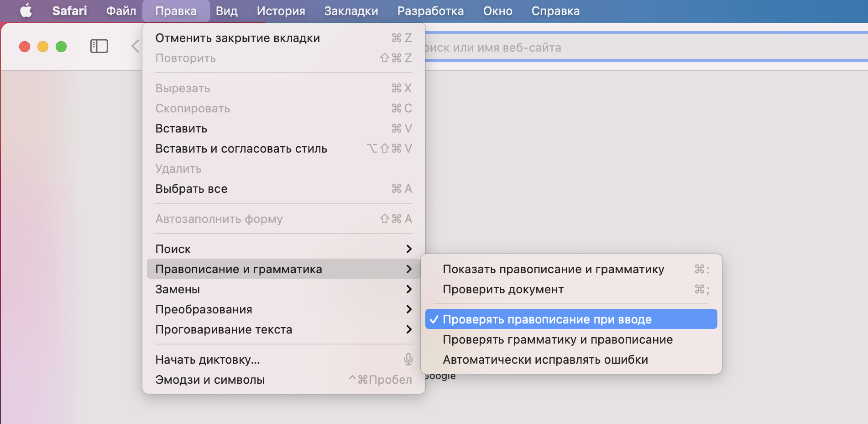Viewport: 868px width, 424px height.
Task: Choose Начать диктовку…
Action: (x=284, y=360)
